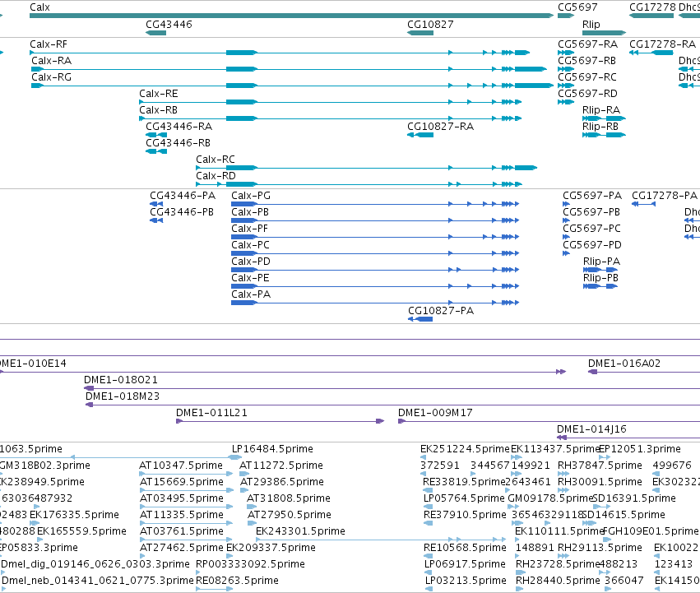Open protein Calx-PD
700x593 pixels.
coord(251,262)
